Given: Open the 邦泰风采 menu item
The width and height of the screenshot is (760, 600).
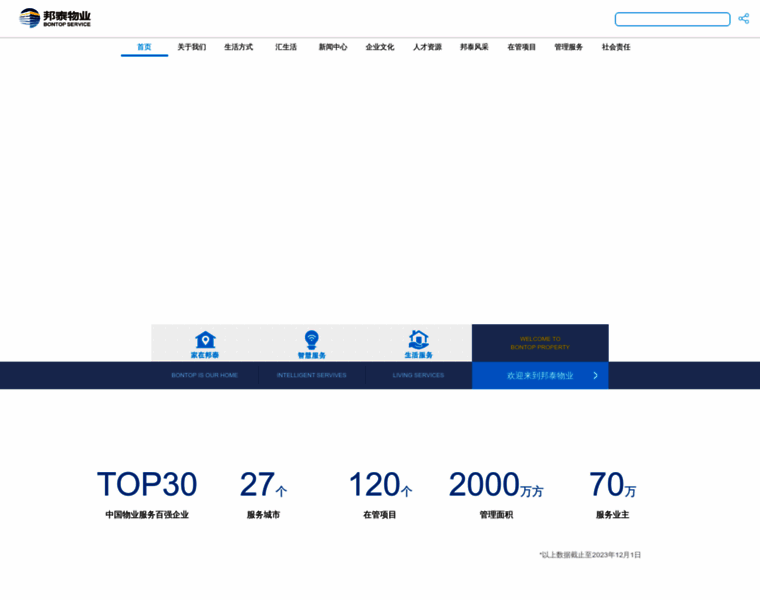Looking at the screenshot, I should coord(475,47).
